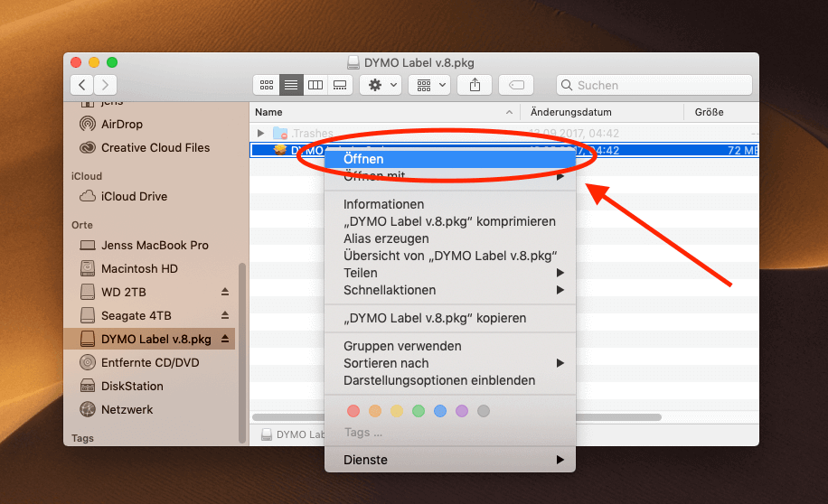
Task: Choose Öffnen in the context menu
Action: (450, 159)
